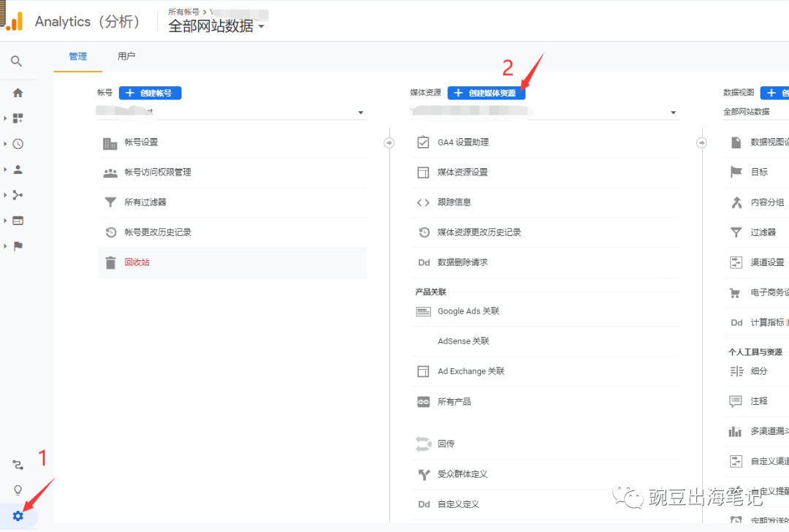Open the admin gear icon at bottom left
This screenshot has height=532, width=789.
[x=18, y=516]
